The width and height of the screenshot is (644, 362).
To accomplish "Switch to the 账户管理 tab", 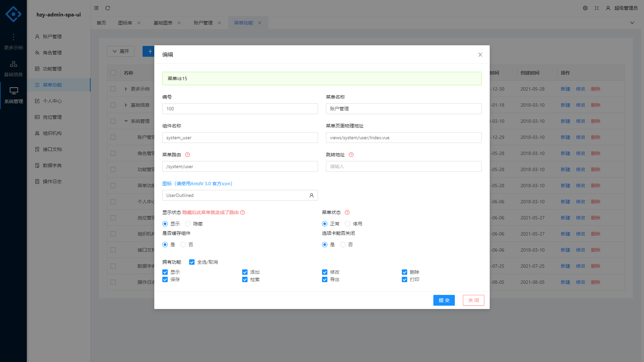I will coord(203,23).
